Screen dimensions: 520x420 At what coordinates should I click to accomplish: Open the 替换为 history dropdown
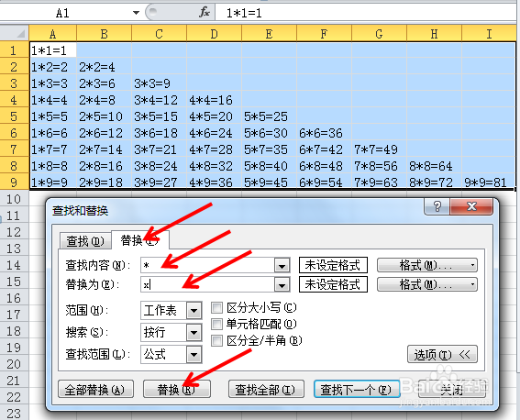click(282, 285)
